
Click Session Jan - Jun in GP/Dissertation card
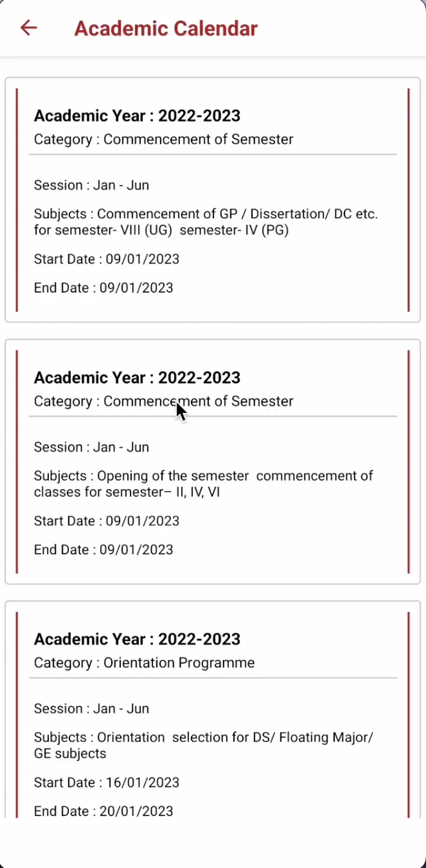pos(91,186)
